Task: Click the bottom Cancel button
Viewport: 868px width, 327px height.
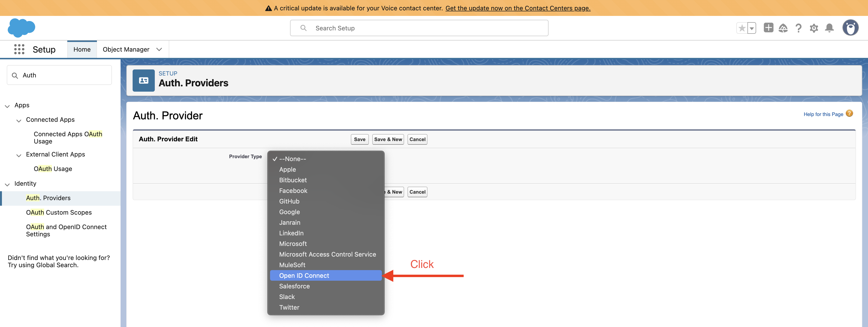Action: 417,192
